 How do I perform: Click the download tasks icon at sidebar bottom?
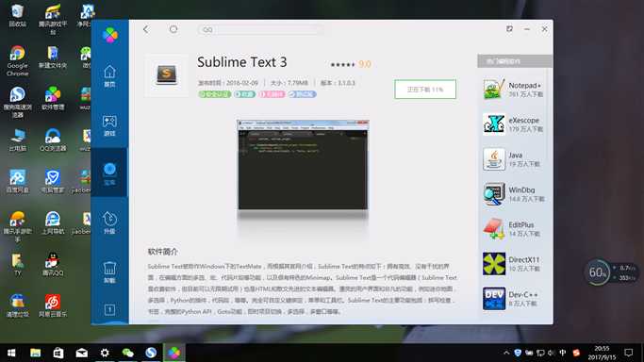(109, 310)
